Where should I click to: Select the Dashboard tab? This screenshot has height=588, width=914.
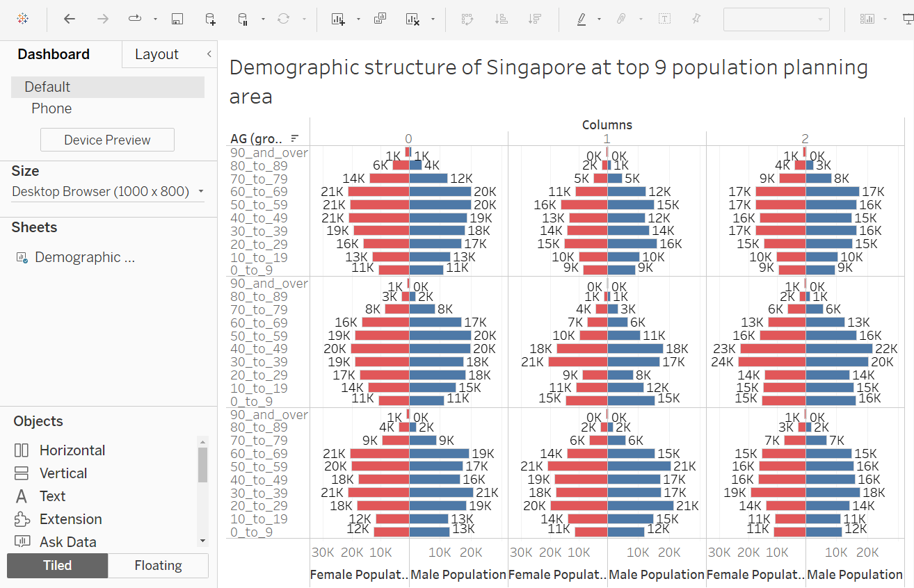point(54,54)
